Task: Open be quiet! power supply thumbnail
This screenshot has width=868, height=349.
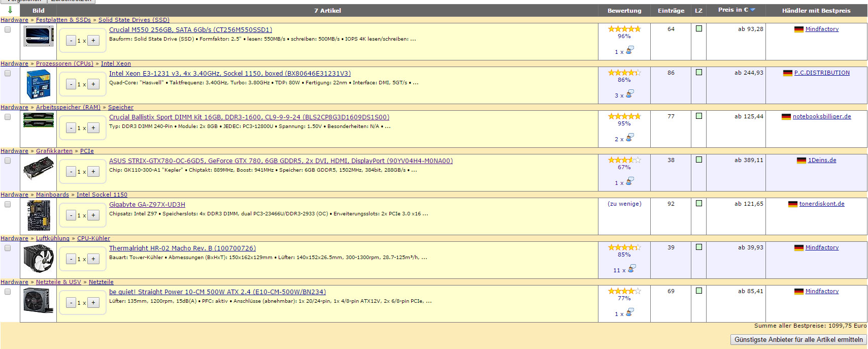Action: [x=39, y=300]
